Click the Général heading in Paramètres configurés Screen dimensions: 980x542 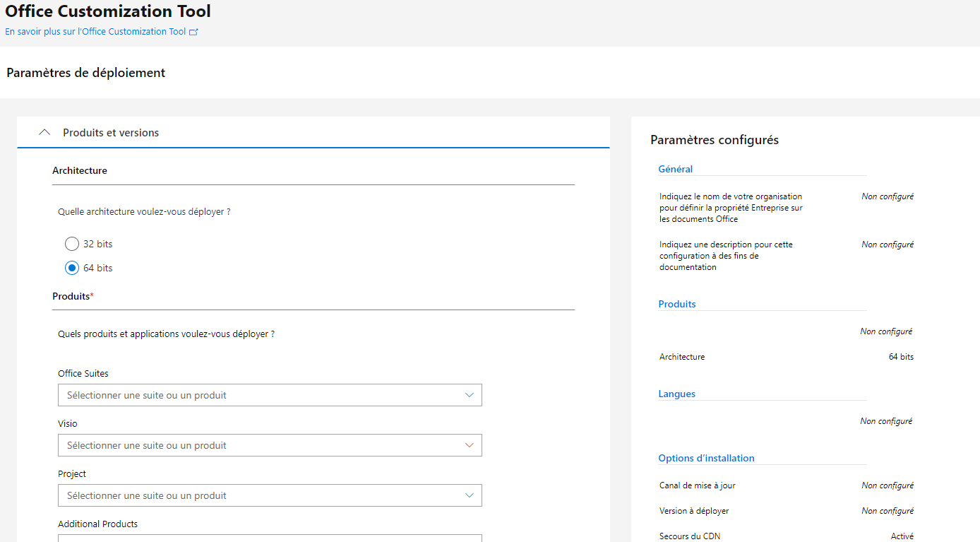coord(675,168)
